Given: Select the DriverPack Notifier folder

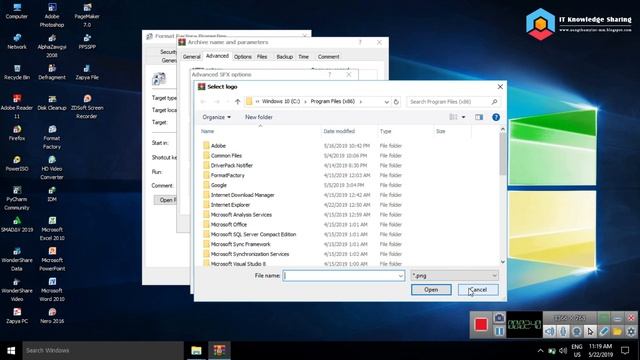Looking at the screenshot, I should pos(231,165).
